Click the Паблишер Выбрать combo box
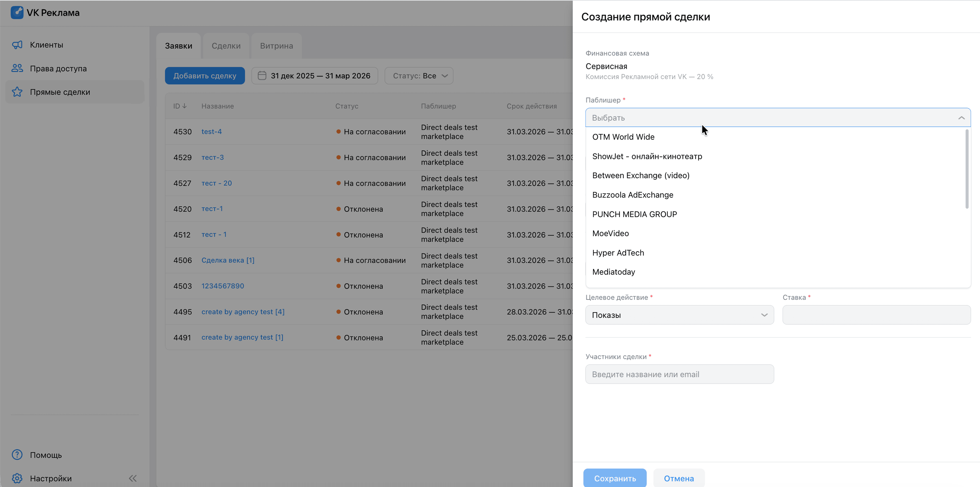 pos(778,118)
